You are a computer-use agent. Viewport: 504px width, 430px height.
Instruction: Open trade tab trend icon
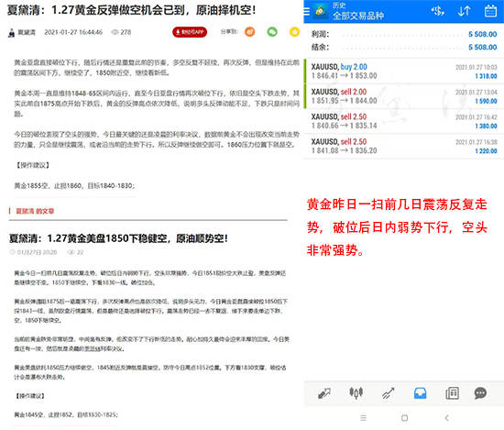coord(388,393)
